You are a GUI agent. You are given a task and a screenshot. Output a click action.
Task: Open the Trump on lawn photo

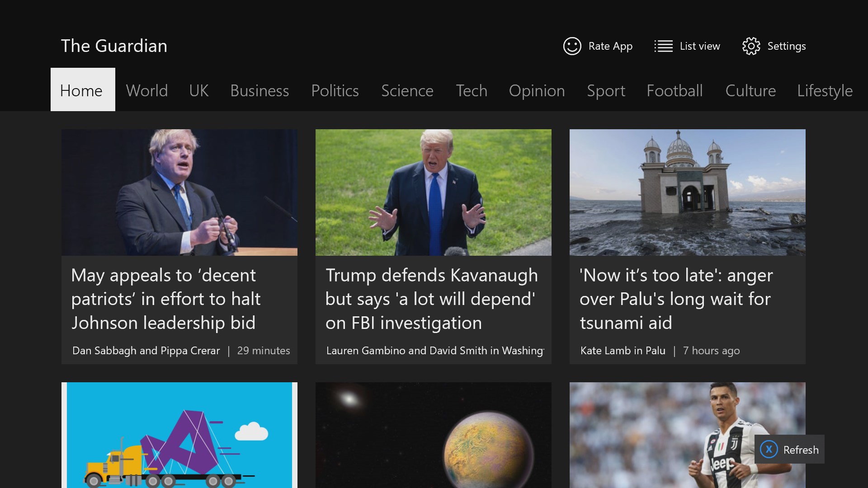tap(434, 192)
